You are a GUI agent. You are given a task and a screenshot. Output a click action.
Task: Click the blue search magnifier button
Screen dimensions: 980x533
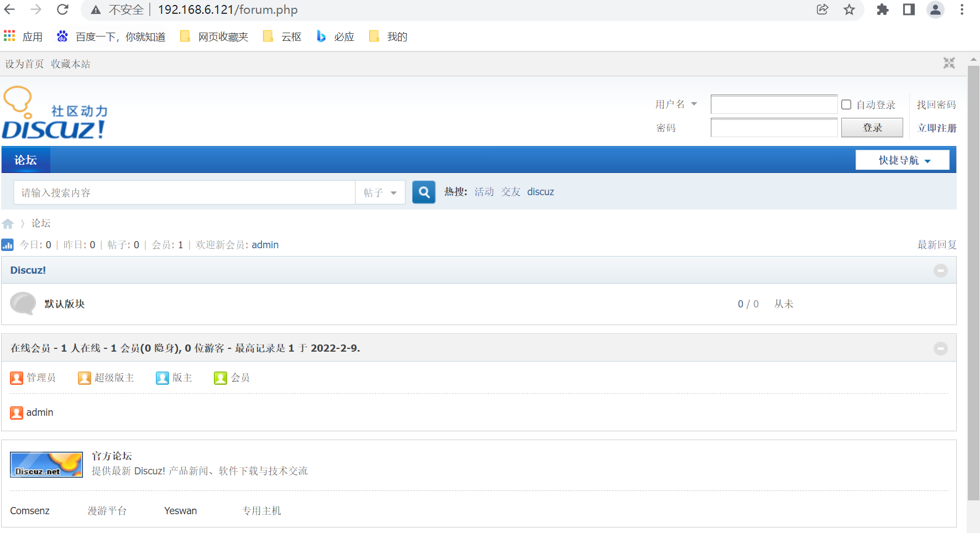(x=424, y=192)
